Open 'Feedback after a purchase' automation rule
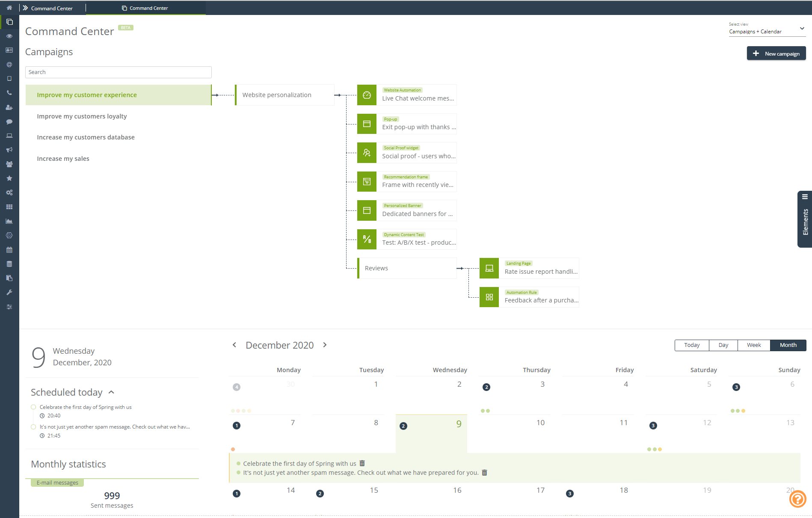Image resolution: width=812 pixels, height=518 pixels. coord(529,297)
